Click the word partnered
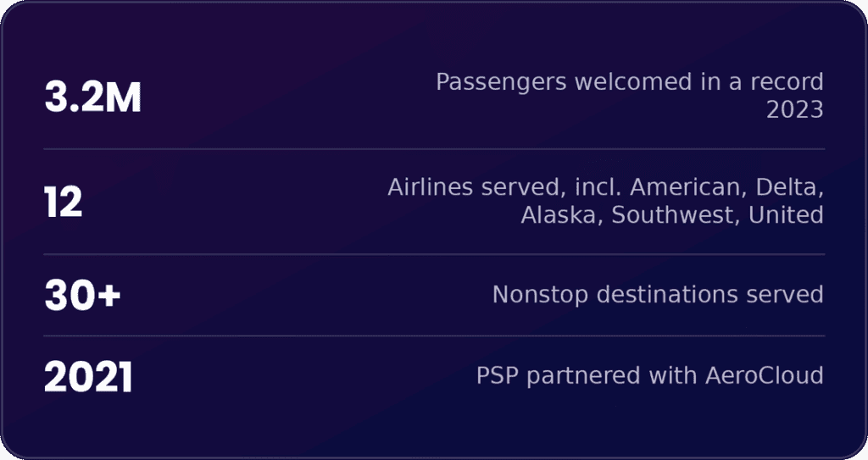The height and width of the screenshot is (460, 868). tap(583, 377)
